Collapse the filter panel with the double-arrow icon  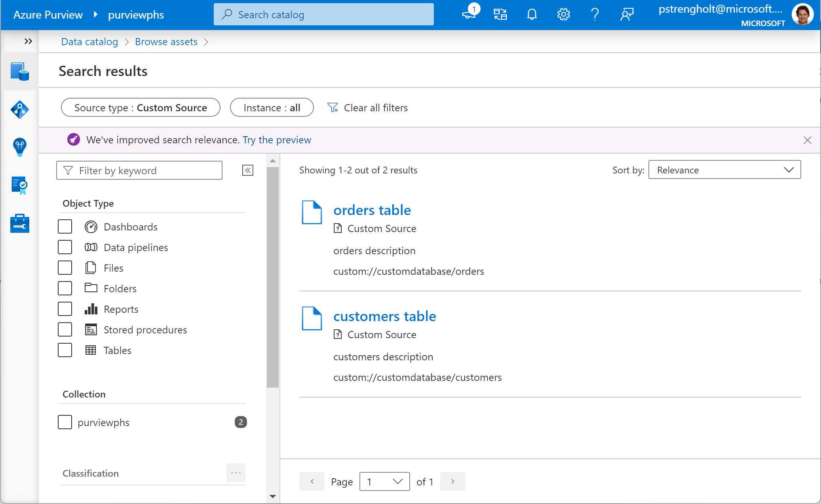248,170
